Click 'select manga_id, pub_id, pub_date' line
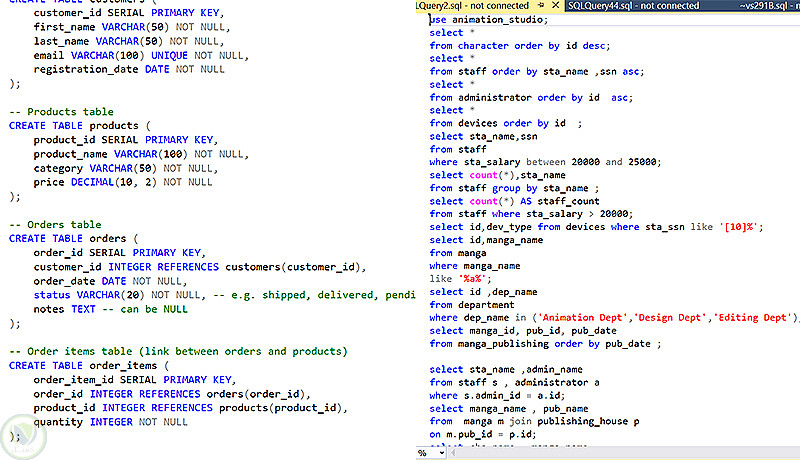The height and width of the screenshot is (460, 800). coord(523,330)
